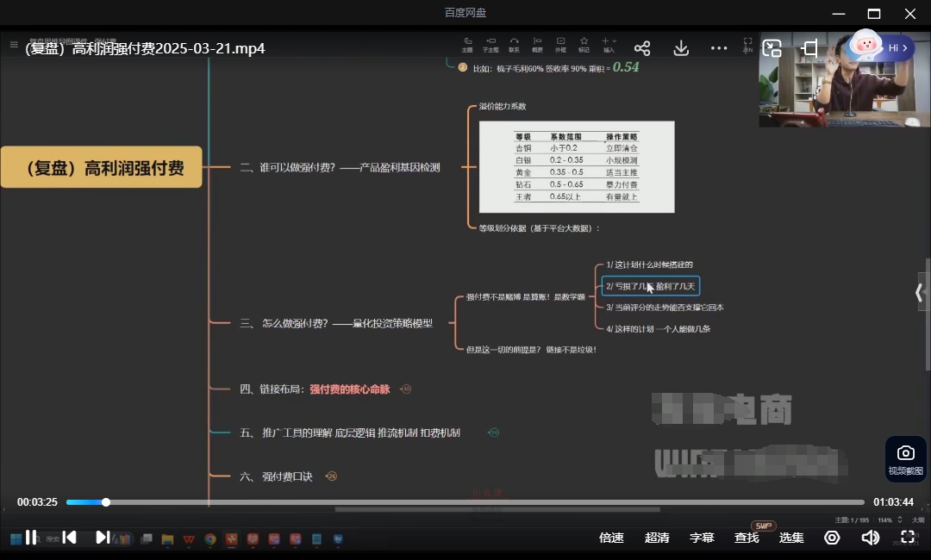Open the 选集 episode list
Image resolution: width=931 pixels, height=560 pixels.
[791, 538]
